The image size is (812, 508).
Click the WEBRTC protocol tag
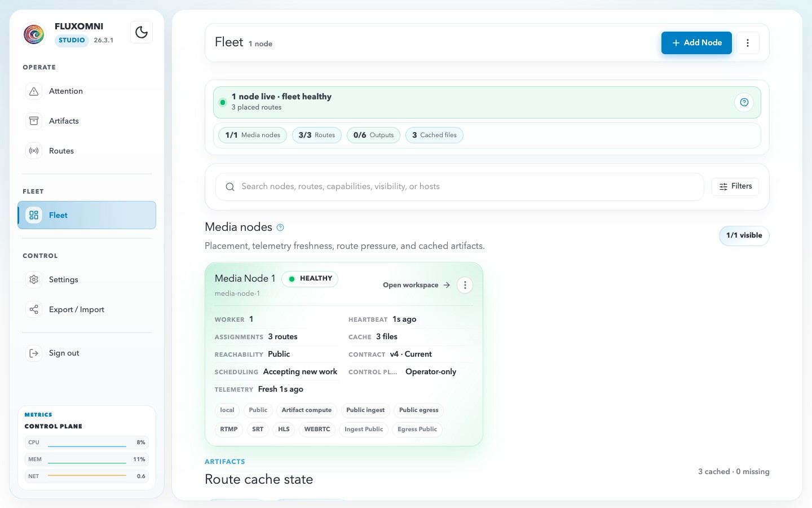coord(317,430)
